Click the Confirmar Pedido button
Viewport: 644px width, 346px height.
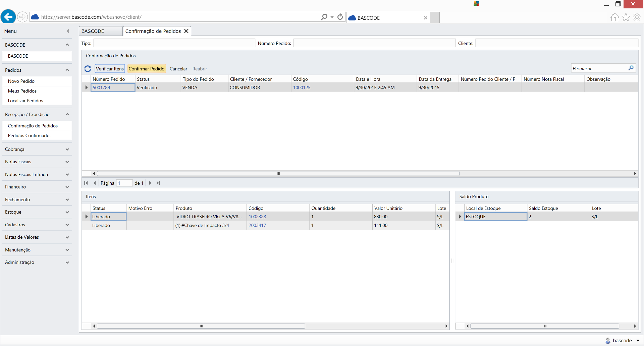point(147,69)
